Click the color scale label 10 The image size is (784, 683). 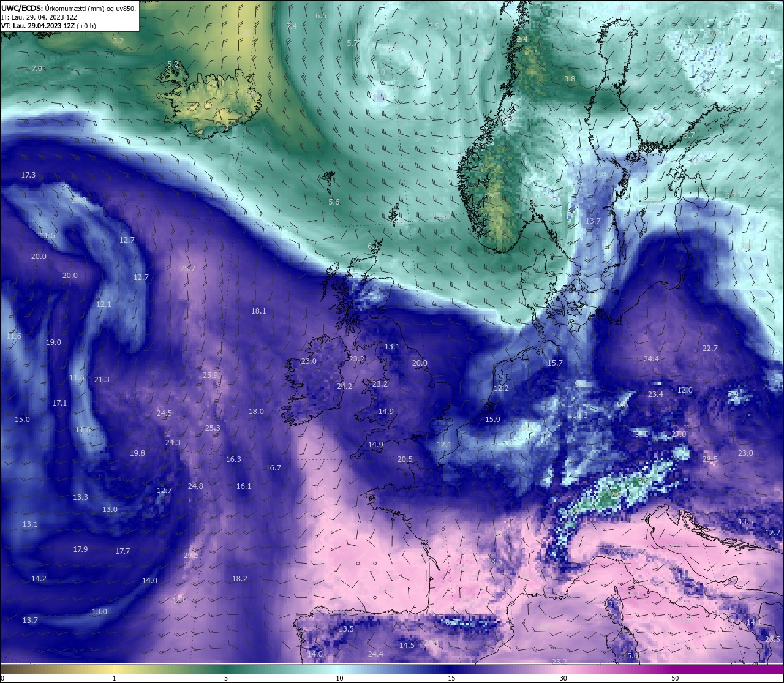pyautogui.click(x=339, y=679)
